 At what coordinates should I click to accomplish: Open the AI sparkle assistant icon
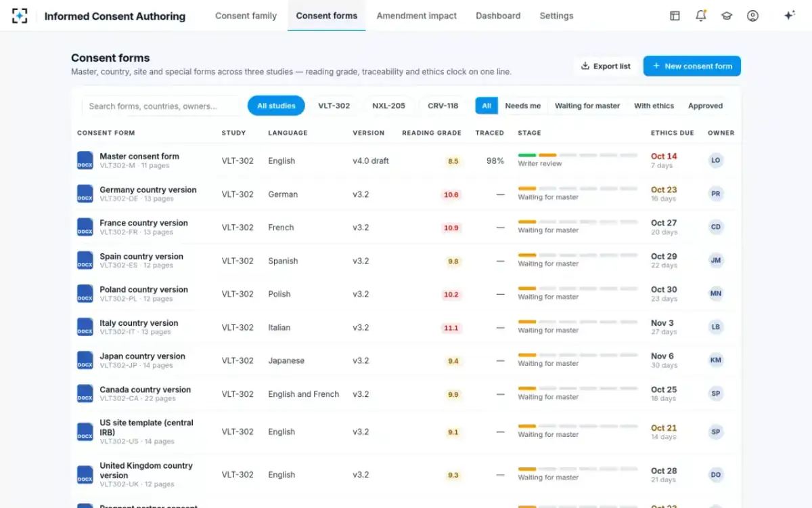tap(789, 16)
